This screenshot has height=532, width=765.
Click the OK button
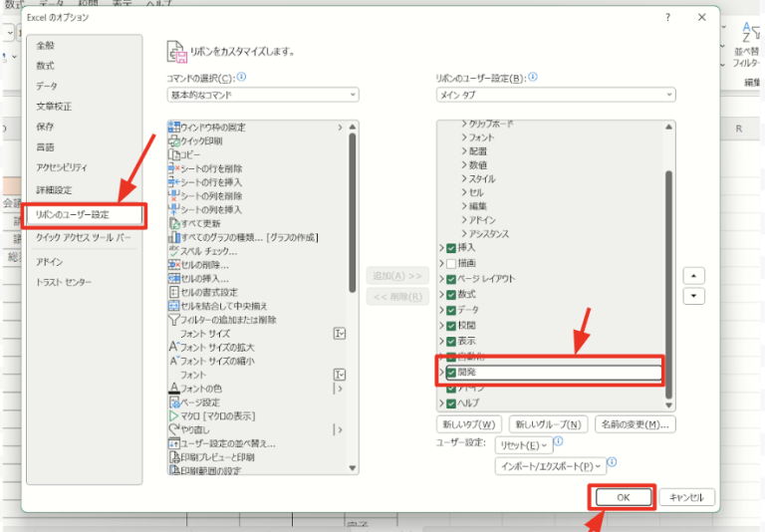pyautogui.click(x=623, y=497)
